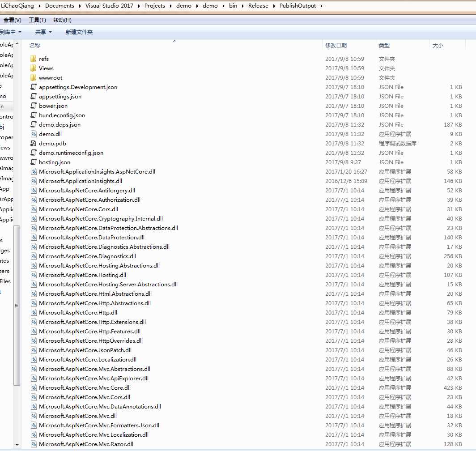The height and width of the screenshot is (451, 476).
Task: Expand breadcrumb arrow after LiChaoQiang
Action: [x=39, y=6]
